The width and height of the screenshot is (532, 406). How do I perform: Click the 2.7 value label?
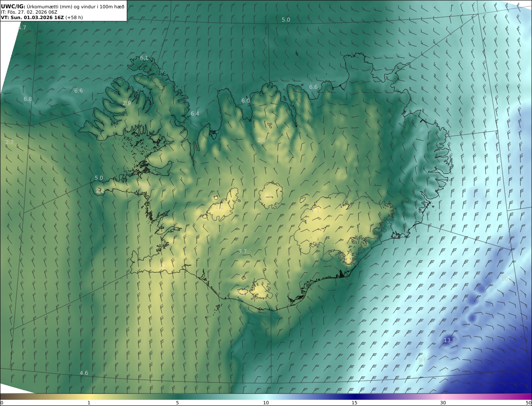coord(10,142)
